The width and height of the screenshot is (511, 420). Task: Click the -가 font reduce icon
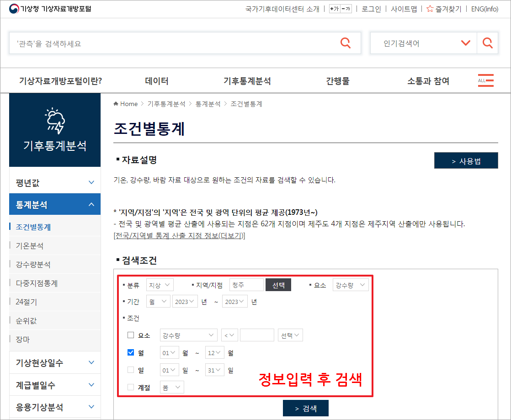point(346,8)
